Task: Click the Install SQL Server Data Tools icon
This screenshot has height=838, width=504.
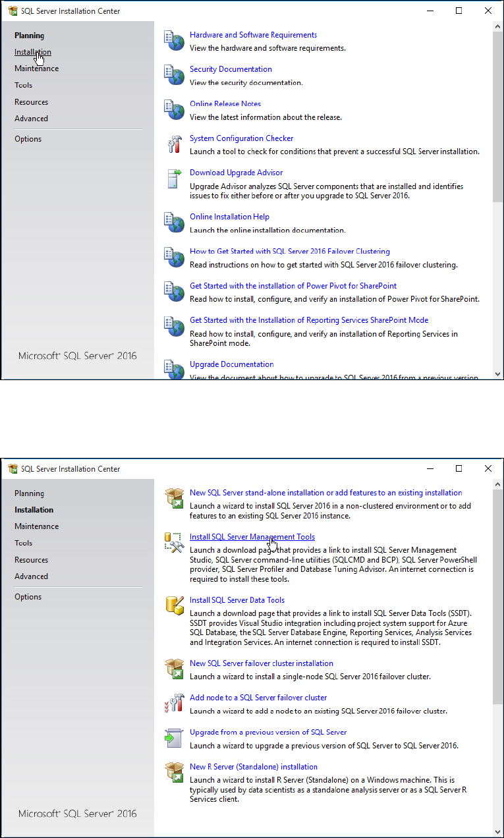Action: coord(174,605)
